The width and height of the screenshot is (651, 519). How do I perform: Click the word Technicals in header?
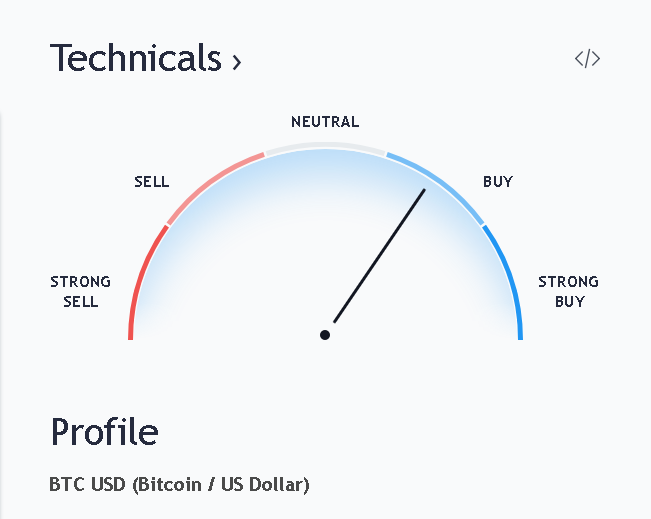(x=135, y=58)
